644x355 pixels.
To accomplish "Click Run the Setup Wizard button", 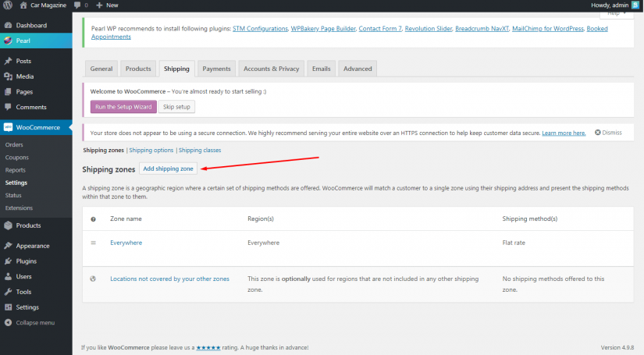I will [x=123, y=107].
